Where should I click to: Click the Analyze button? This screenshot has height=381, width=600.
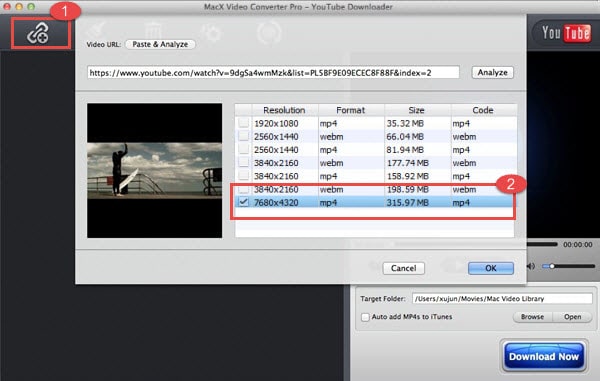[492, 72]
